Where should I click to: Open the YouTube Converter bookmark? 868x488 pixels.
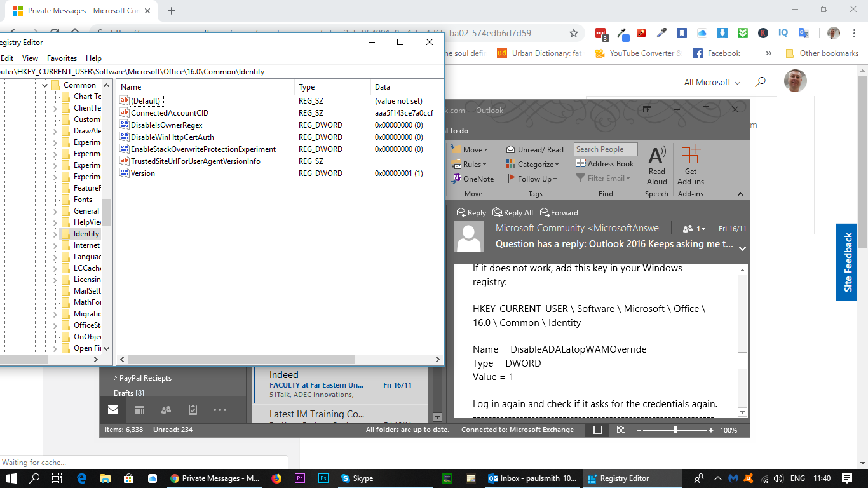pos(639,53)
